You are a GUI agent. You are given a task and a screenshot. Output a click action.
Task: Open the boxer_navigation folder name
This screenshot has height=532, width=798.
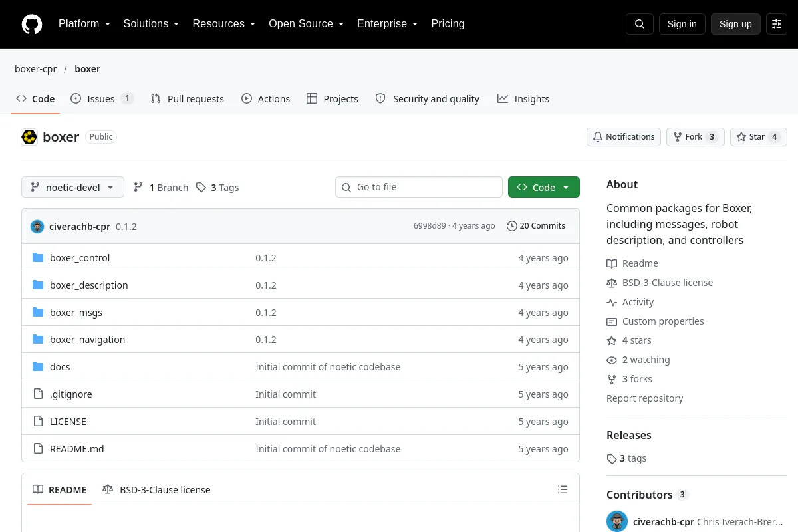click(x=87, y=340)
